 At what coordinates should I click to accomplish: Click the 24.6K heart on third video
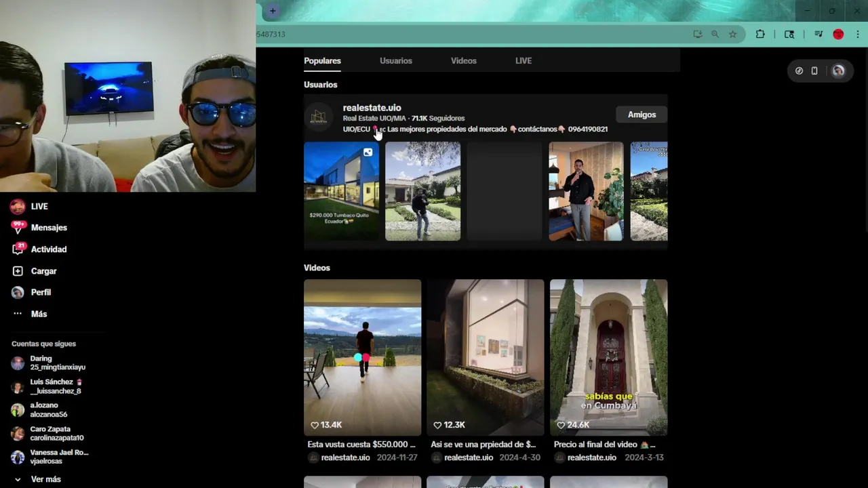561,425
